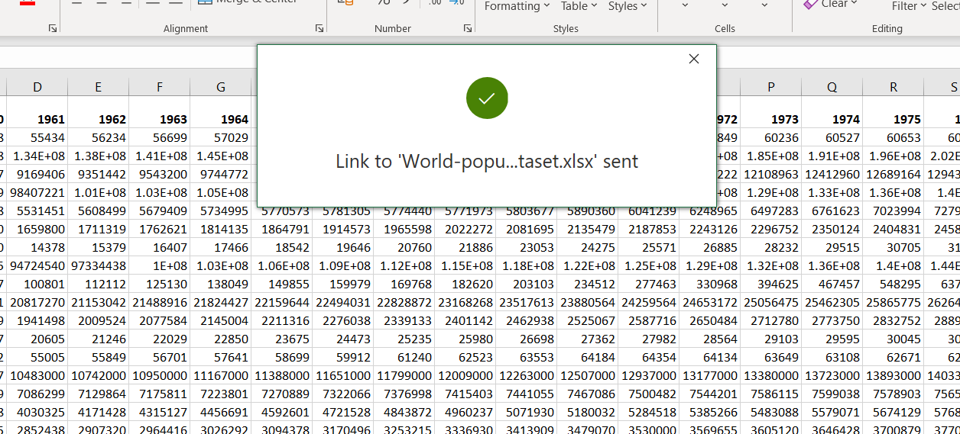
Task: Select the cell containing 11799000
Action: [404, 376]
